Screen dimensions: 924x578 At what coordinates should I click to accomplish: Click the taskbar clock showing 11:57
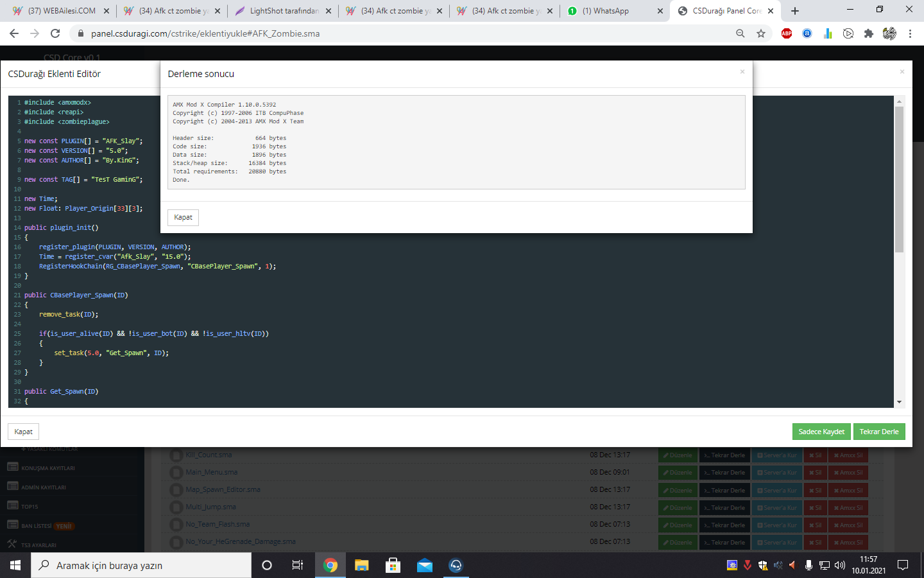[869, 565]
